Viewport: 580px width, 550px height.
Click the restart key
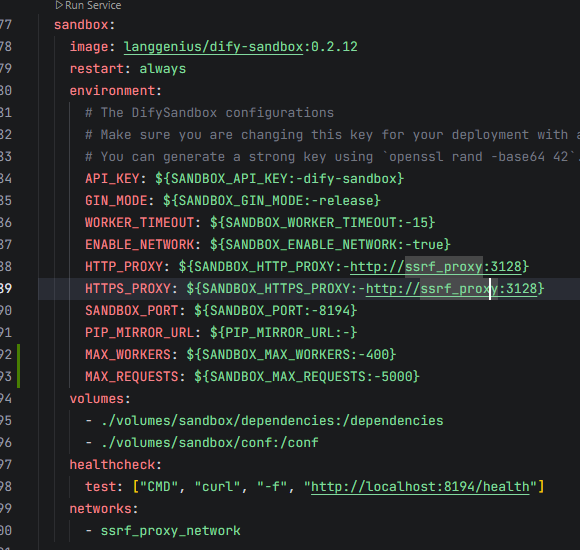click(97, 69)
